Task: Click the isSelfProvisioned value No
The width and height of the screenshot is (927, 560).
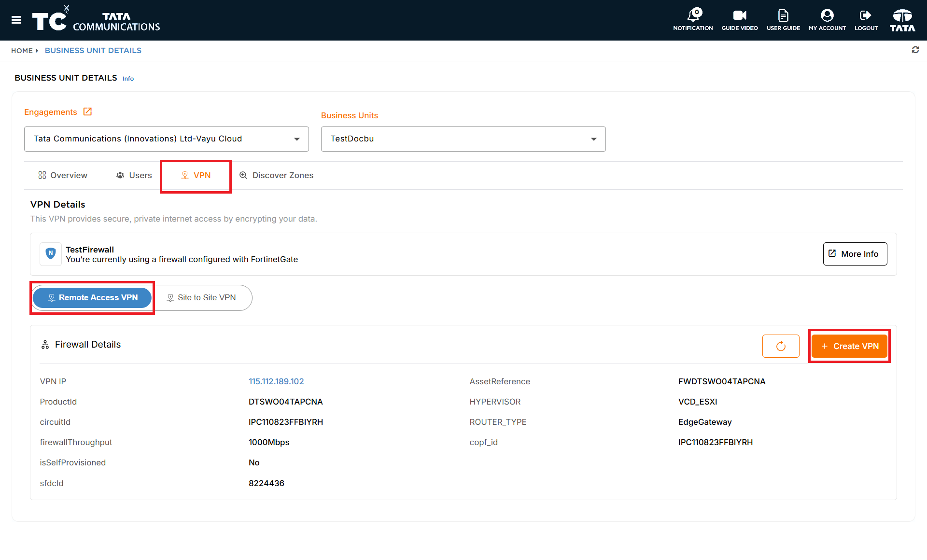Action: tap(254, 462)
